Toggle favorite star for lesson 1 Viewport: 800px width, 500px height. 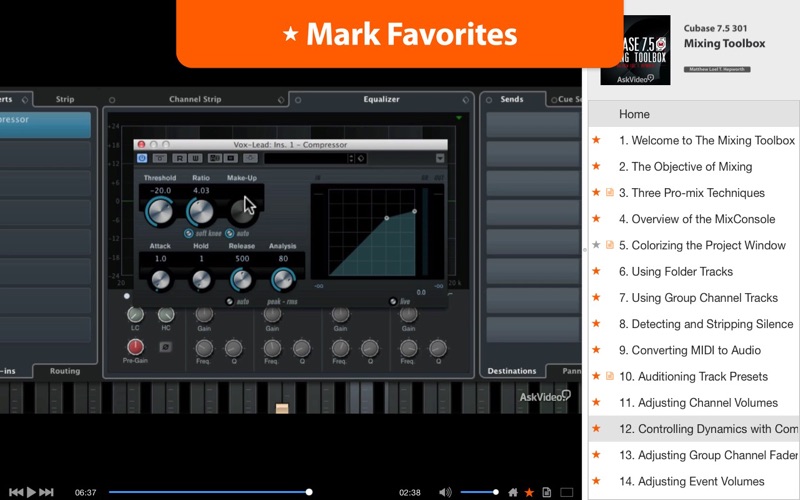coord(596,140)
